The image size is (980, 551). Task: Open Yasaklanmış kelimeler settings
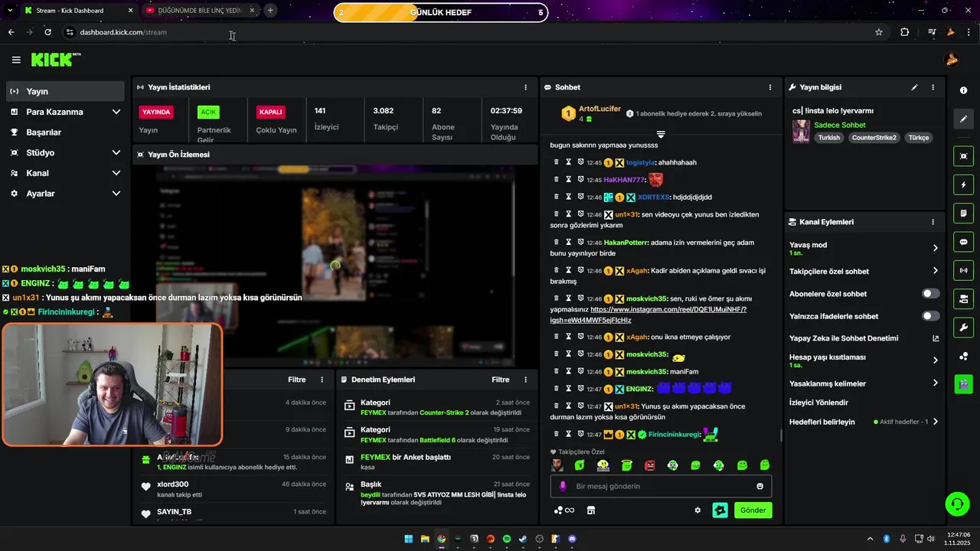(864, 383)
